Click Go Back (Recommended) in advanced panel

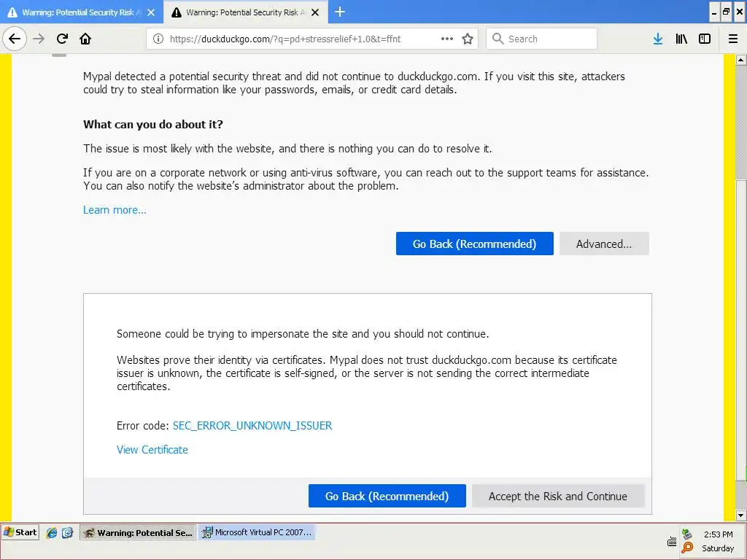pos(387,496)
